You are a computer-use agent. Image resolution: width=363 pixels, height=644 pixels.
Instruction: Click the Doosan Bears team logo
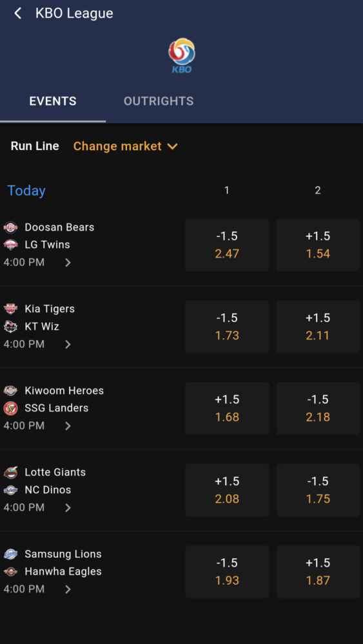click(10, 227)
